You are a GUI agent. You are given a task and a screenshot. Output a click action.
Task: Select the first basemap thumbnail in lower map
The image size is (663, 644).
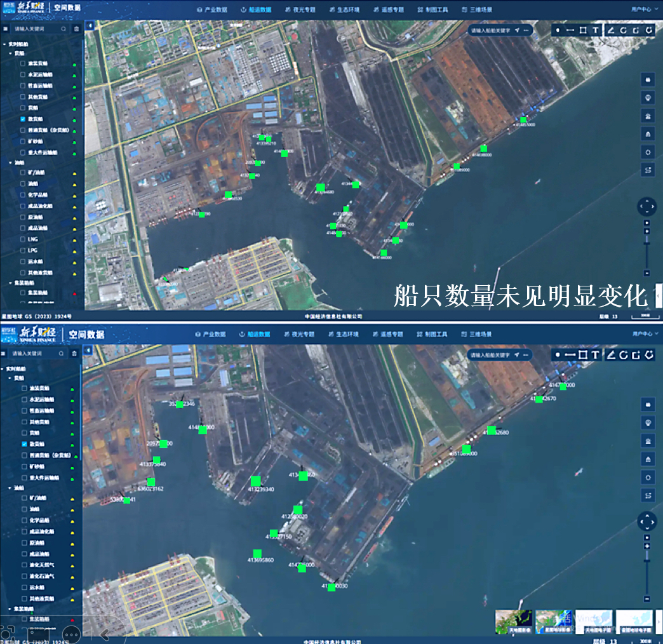513,621
